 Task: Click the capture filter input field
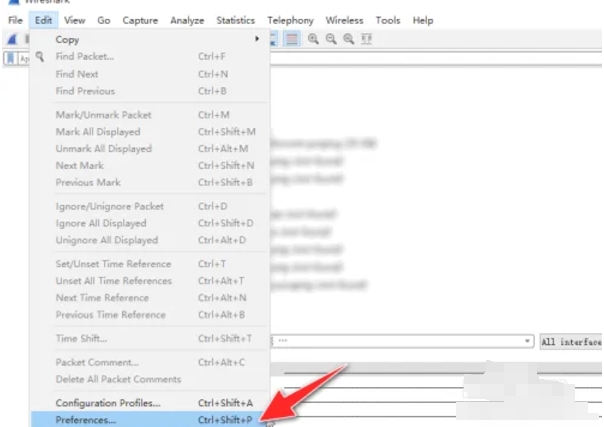point(400,341)
